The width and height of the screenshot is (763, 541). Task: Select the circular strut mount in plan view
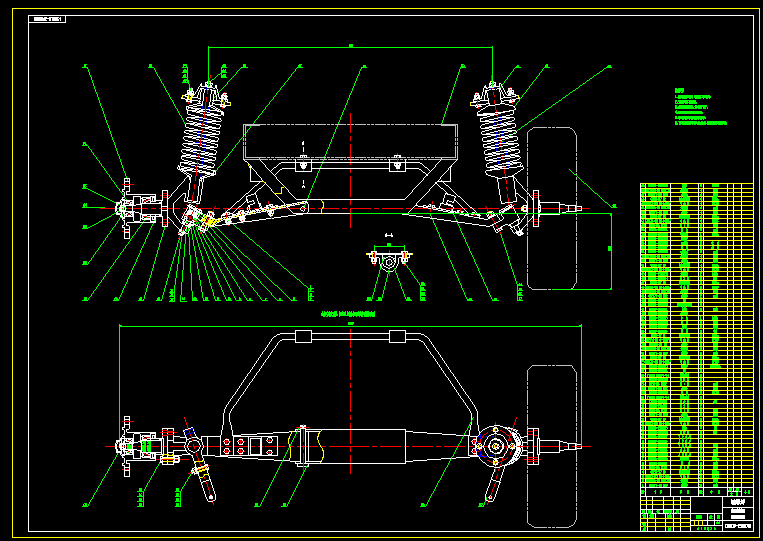click(x=495, y=446)
